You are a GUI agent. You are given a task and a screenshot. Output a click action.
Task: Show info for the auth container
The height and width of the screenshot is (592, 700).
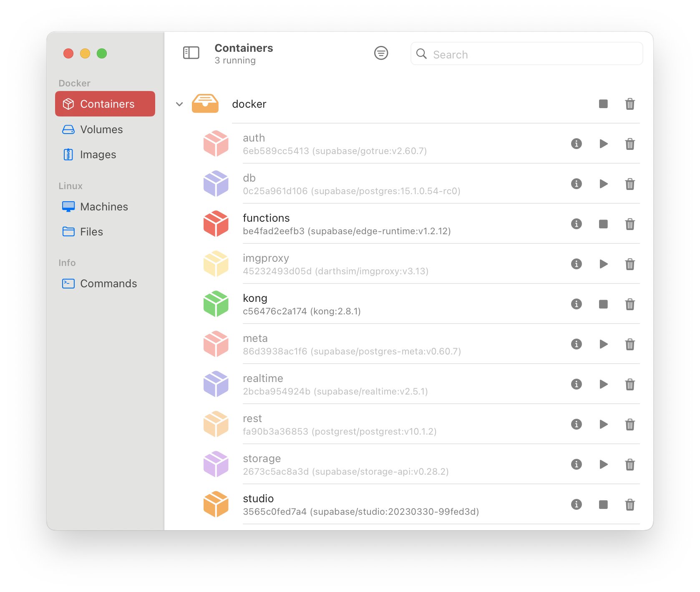(x=577, y=144)
